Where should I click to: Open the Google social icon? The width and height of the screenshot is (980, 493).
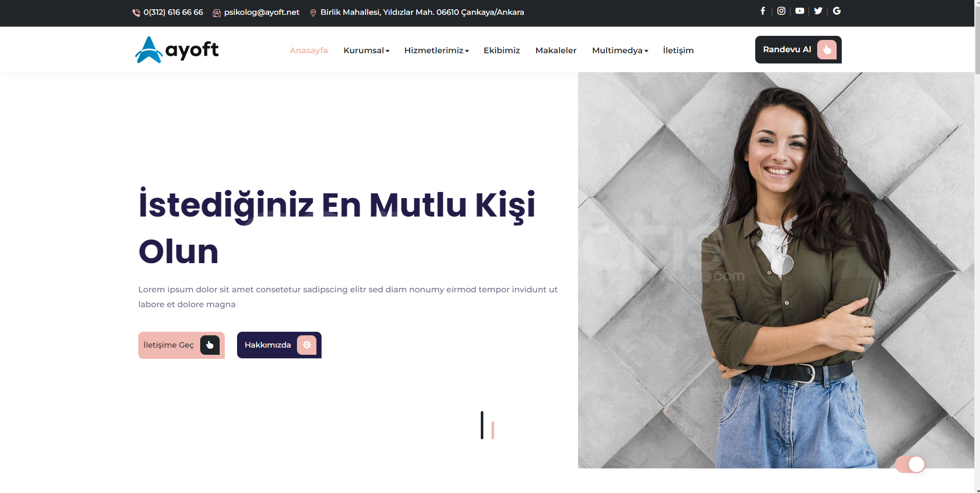pyautogui.click(x=837, y=11)
